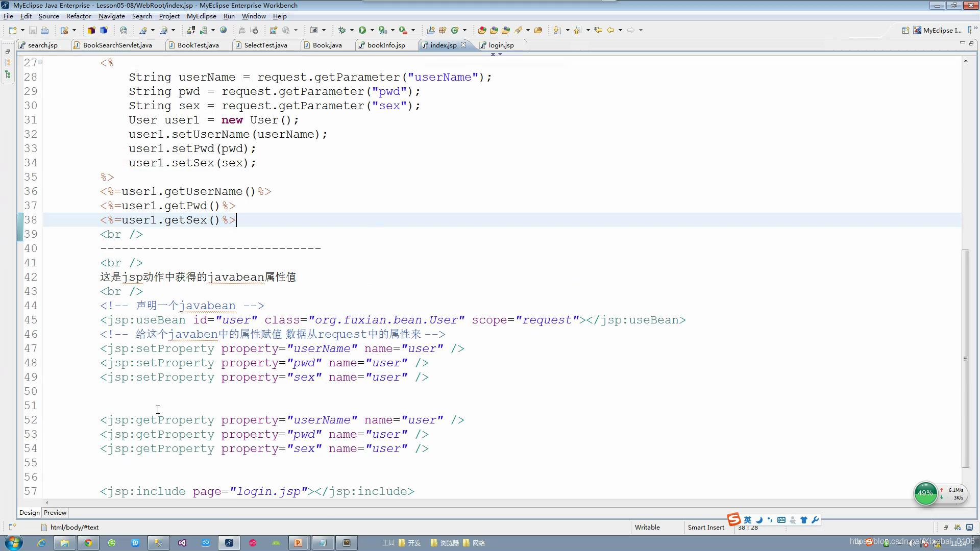Viewport: 980px width, 551px height.
Task: Click the Next Annotation icon
Action: coord(557,30)
